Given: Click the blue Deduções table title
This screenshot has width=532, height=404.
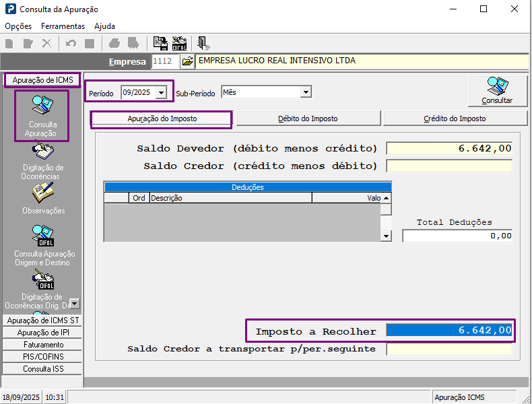Looking at the screenshot, I should tap(248, 187).
